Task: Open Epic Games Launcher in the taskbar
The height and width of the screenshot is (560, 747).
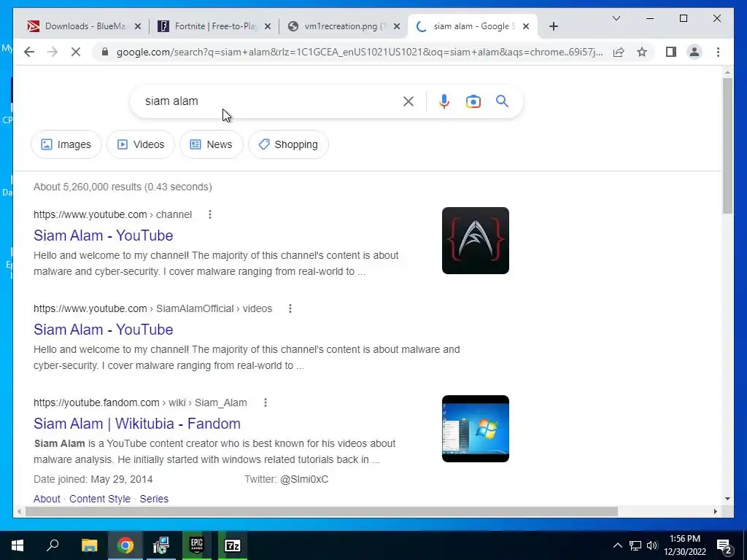Action: coord(196,545)
